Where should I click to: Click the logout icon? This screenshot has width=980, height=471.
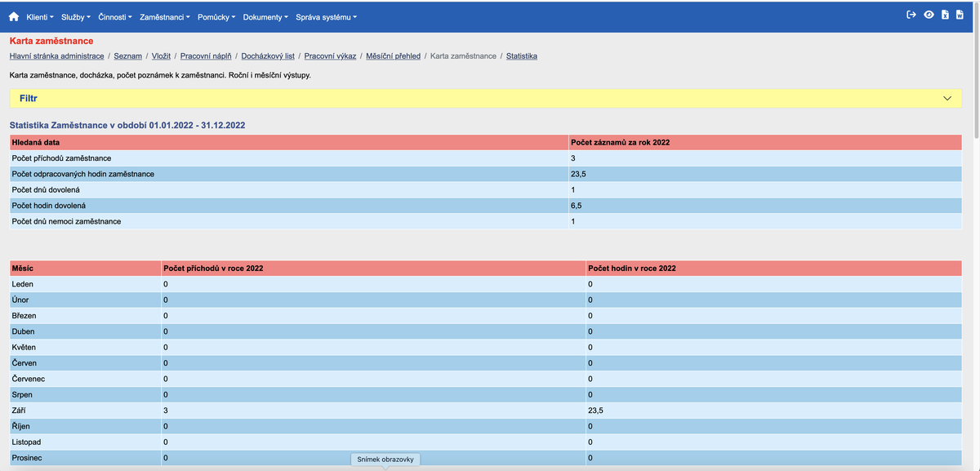[911, 14]
